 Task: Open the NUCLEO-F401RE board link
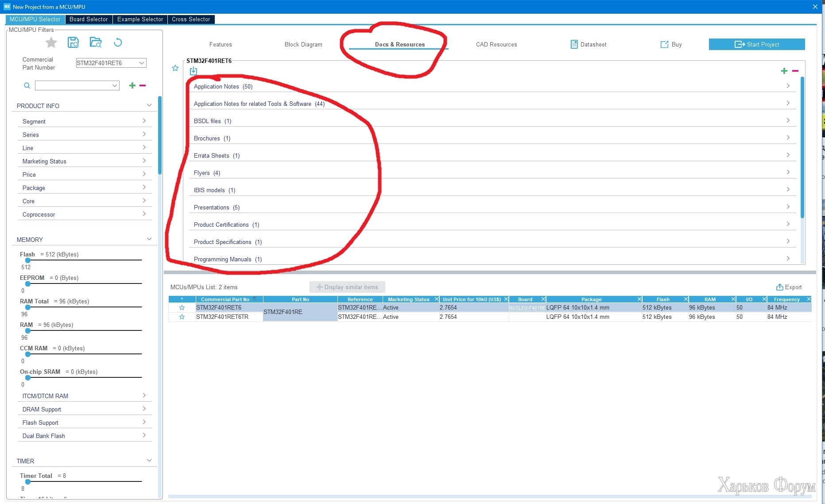[527, 308]
